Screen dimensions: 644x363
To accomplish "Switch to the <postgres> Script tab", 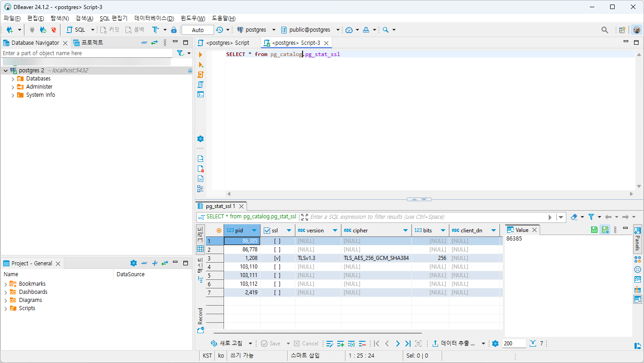I will tap(227, 43).
